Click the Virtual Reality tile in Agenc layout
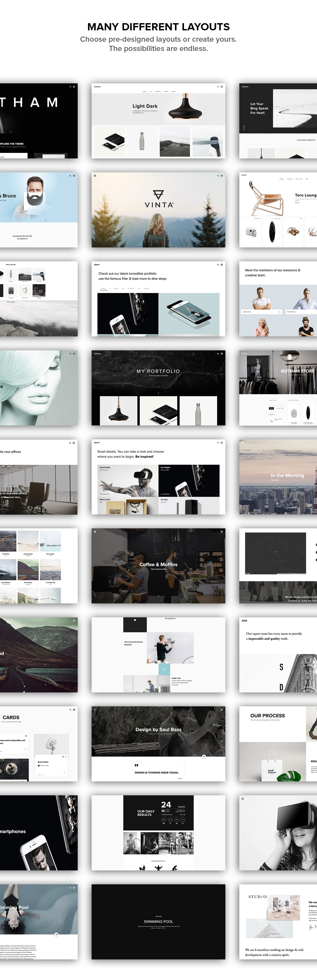This screenshot has width=317, height=980. click(128, 480)
